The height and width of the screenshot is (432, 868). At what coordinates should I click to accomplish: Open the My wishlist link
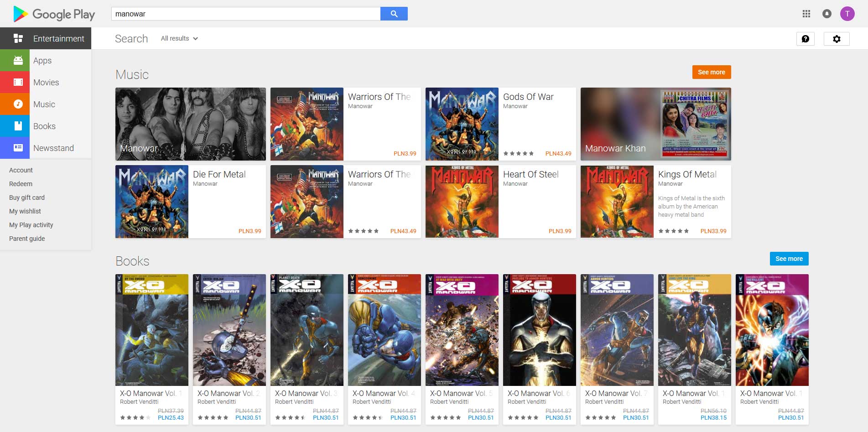(x=25, y=211)
